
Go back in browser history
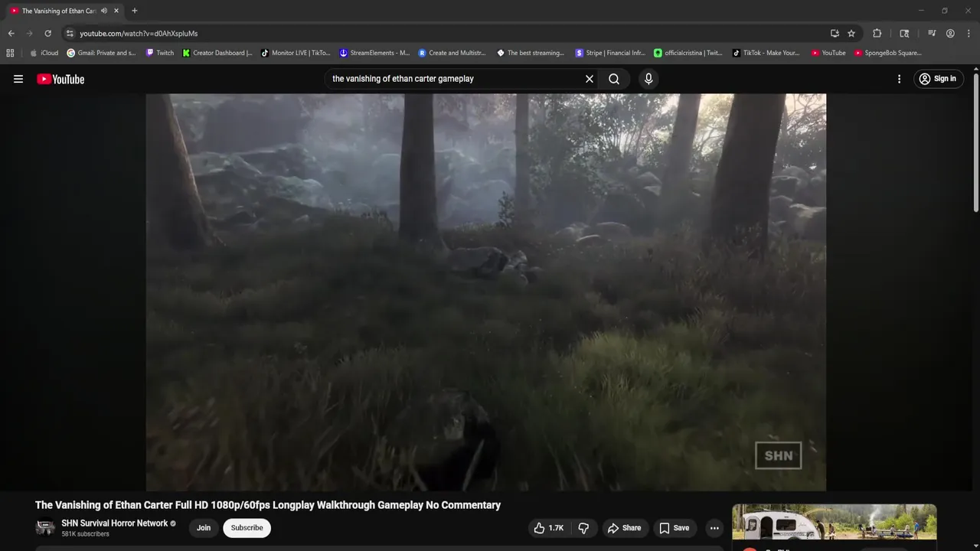coord(11,34)
